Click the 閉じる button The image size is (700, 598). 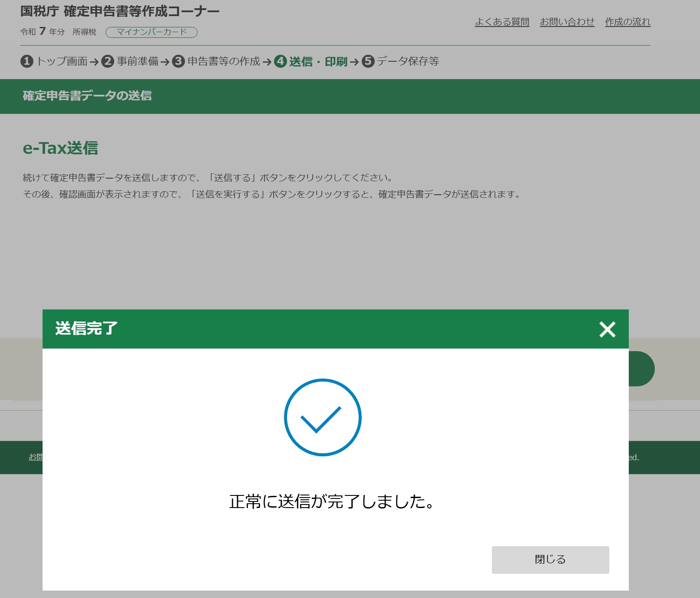[550, 560]
